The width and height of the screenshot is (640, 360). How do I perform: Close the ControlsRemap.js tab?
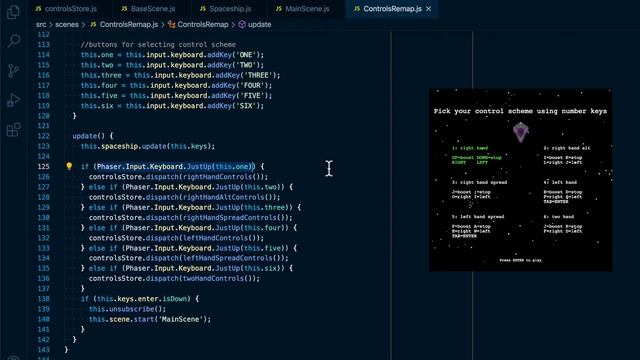(429, 9)
